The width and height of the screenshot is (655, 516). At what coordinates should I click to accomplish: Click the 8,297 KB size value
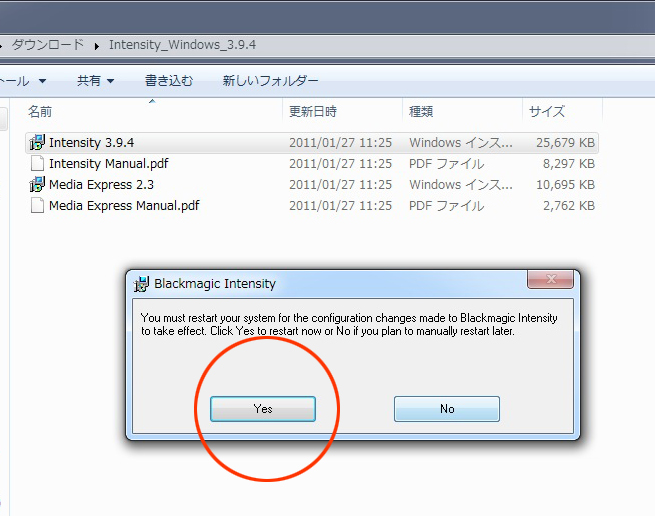pos(569,163)
